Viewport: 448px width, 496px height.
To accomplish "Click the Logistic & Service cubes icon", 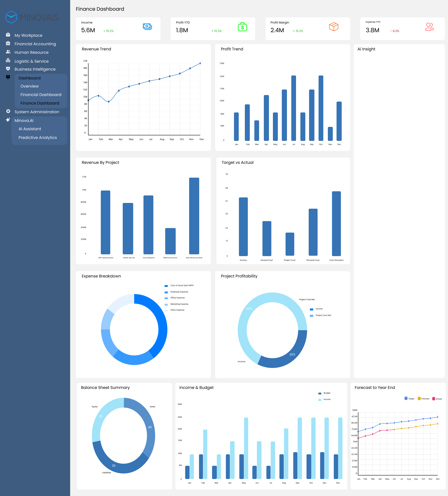I will point(8,60).
